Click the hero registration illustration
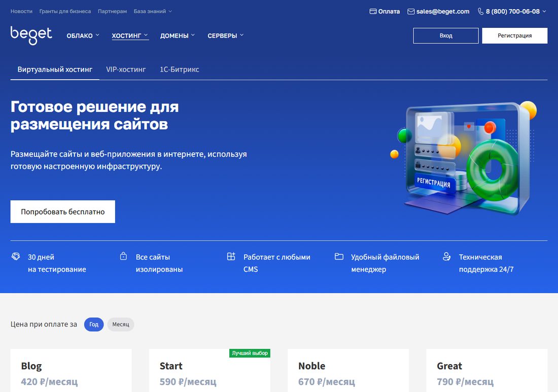 pos(463,158)
